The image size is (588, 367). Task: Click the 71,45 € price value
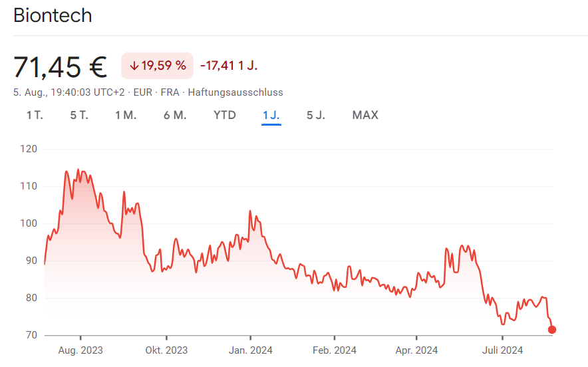60,67
